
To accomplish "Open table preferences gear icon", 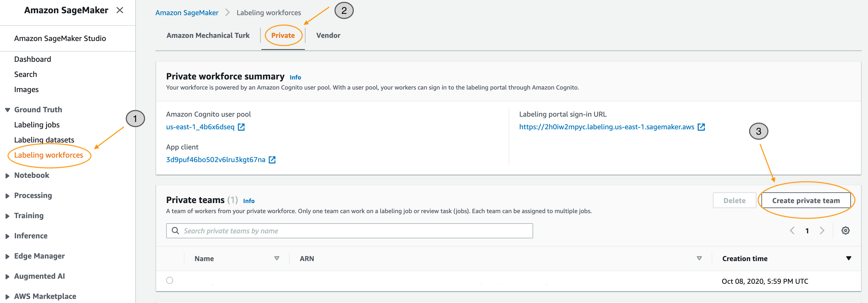I will (x=845, y=230).
